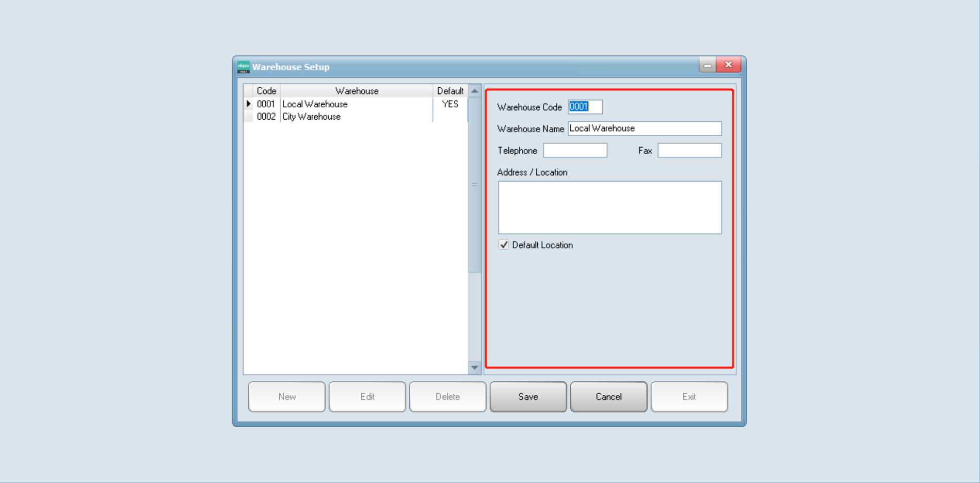Click the Default column header
980x483 pixels.
(449, 90)
